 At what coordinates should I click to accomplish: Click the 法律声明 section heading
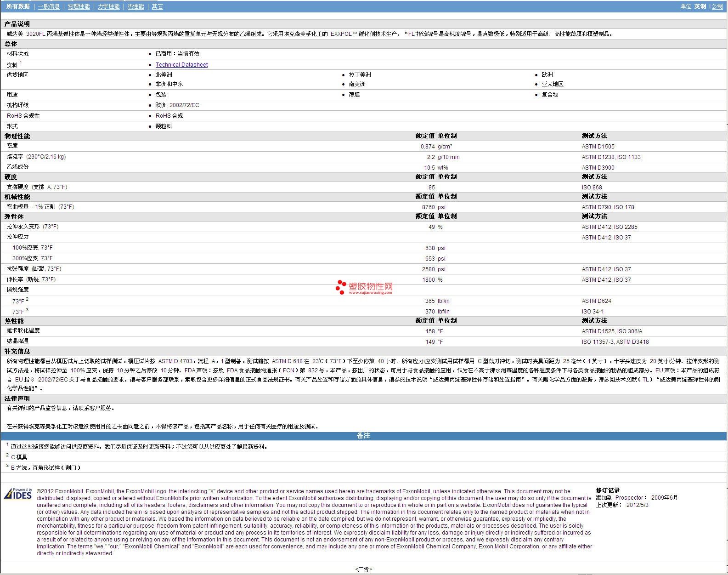(x=17, y=399)
